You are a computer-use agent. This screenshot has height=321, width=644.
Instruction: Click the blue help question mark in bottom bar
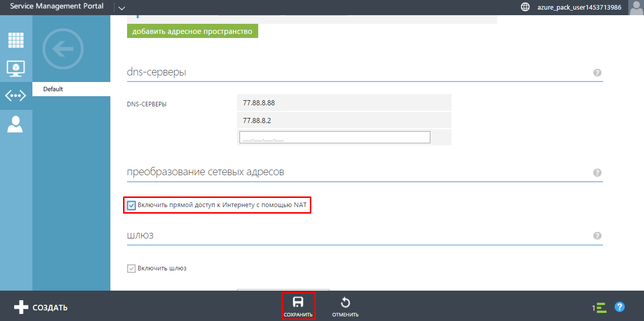619,307
